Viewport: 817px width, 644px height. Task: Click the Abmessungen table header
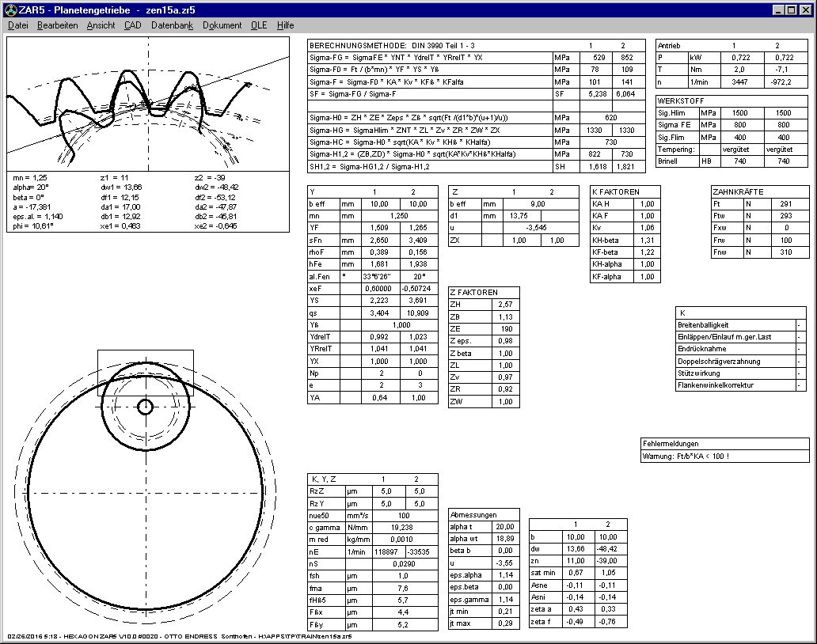(473, 514)
